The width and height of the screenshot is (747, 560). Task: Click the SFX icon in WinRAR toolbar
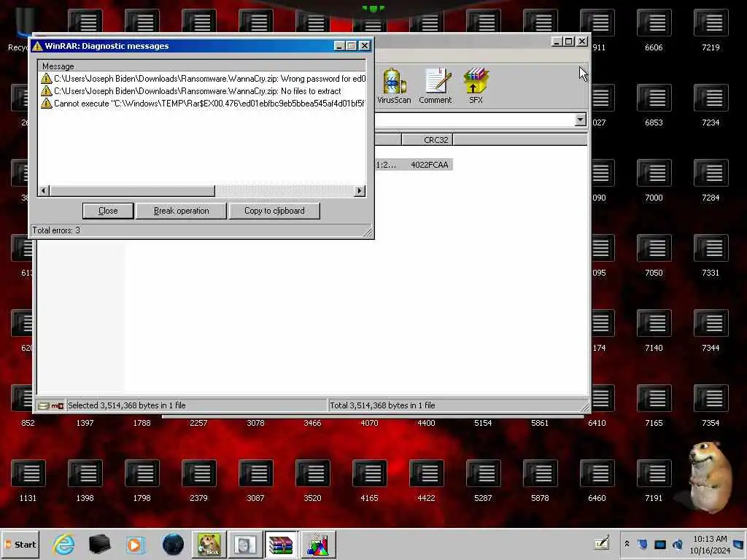pyautogui.click(x=476, y=86)
